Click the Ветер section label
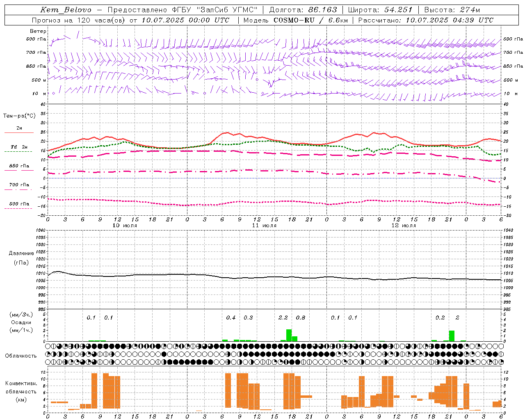This screenshot has height=420, width=525. (38, 31)
